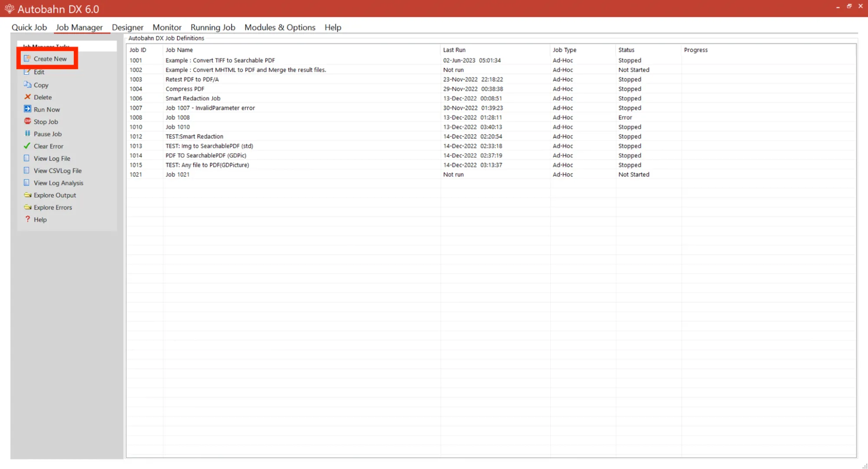Viewport: 868px width, 469px height.
Task: Switch to the Designer tab
Action: click(x=127, y=27)
